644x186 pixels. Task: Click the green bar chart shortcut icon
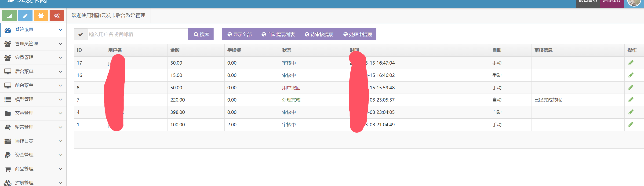point(10,16)
